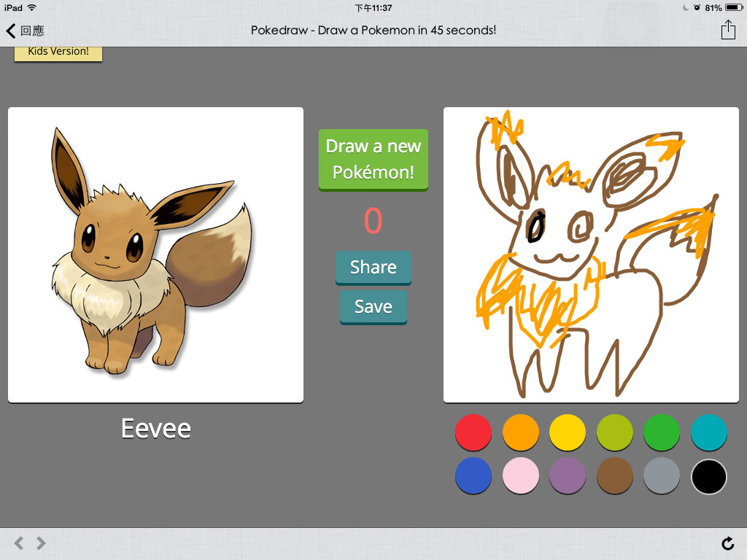Screen dimensions: 747x560
Task: Select the red color swatch
Action: [x=473, y=432]
